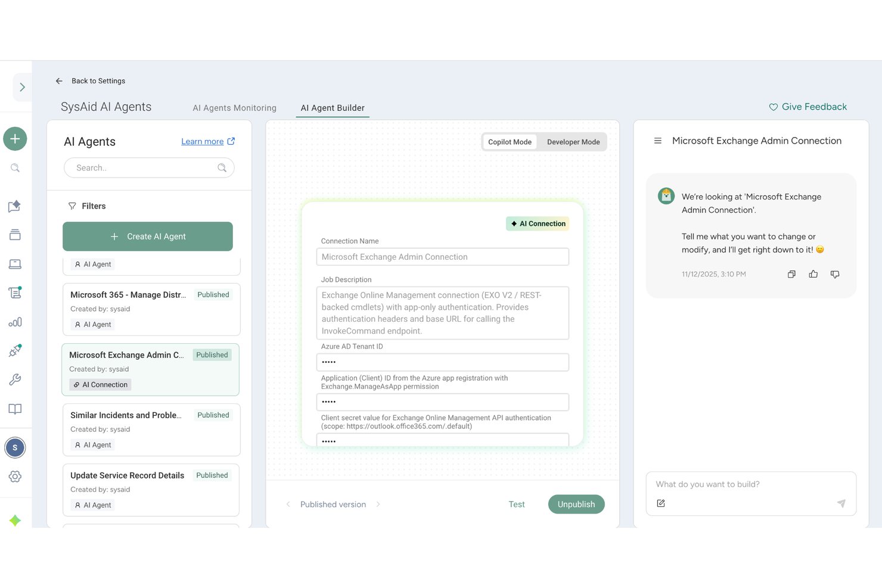This screenshot has height=588, width=882.
Task: Give thumbs down to the chat message
Action: click(835, 274)
